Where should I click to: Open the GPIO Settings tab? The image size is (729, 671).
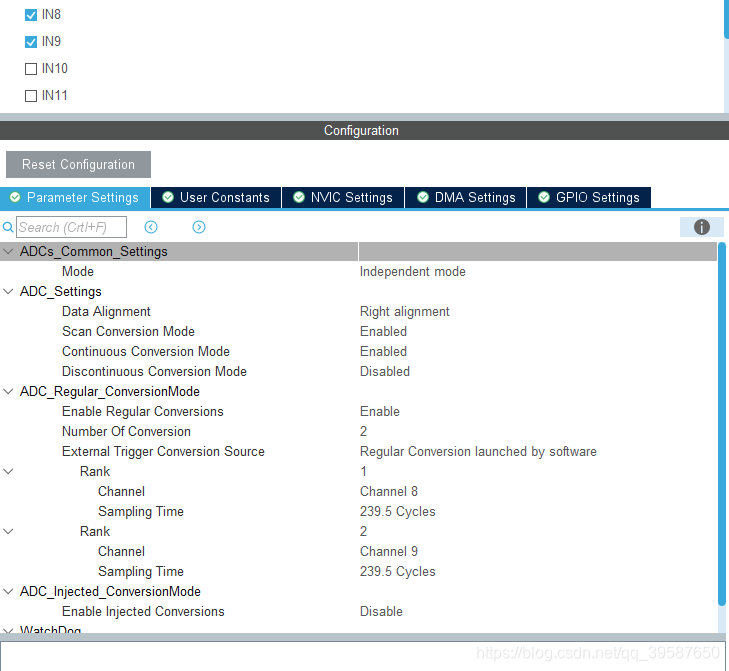[589, 198]
